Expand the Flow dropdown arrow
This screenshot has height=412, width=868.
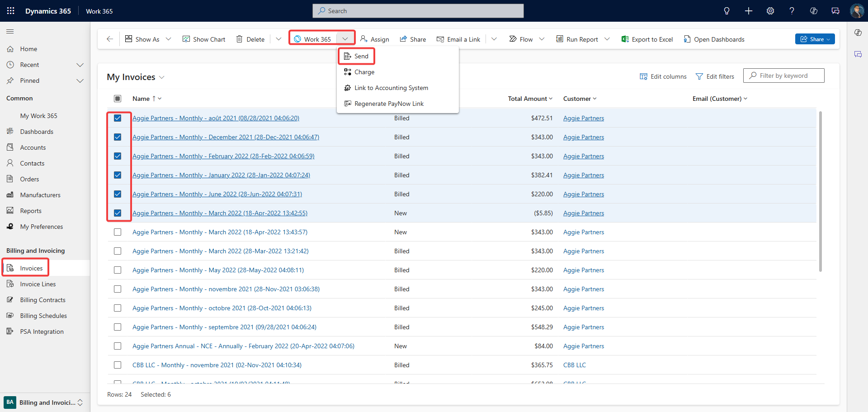click(x=542, y=39)
